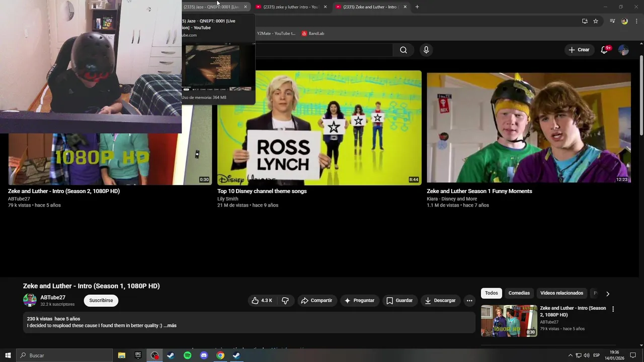Save video with Guardar button
The height and width of the screenshot is (362, 644).
click(x=399, y=301)
